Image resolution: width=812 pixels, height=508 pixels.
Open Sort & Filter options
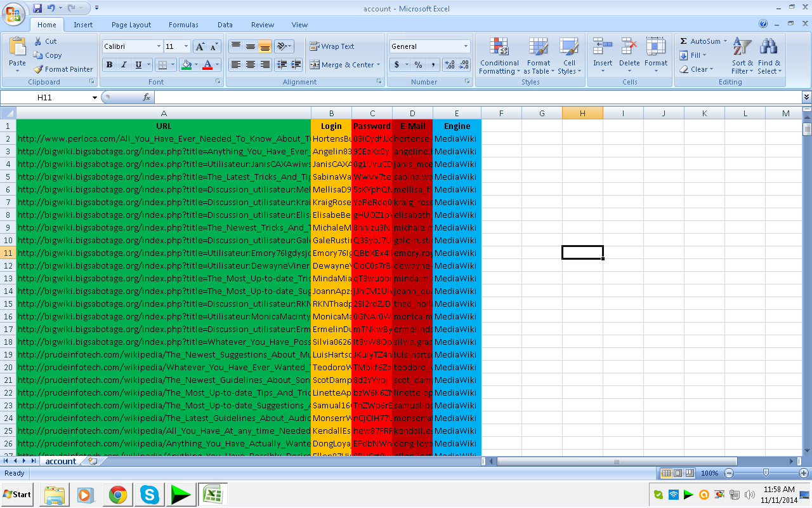coord(742,56)
